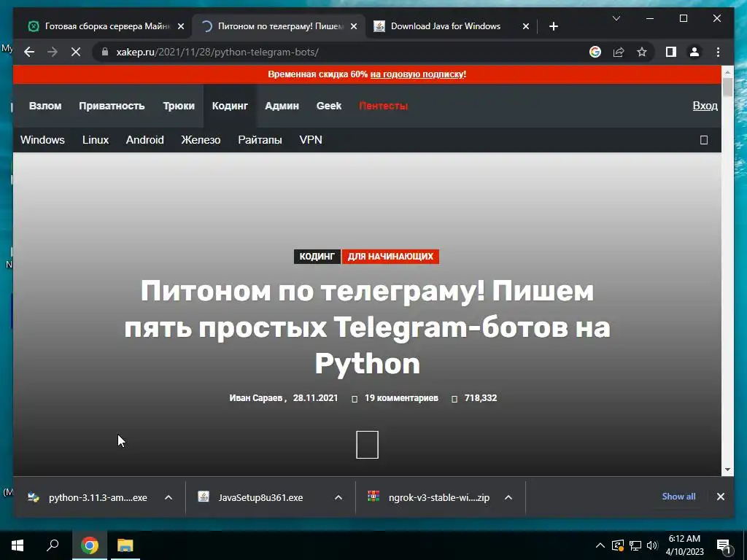The image size is (747, 560).
Task: Open the Android subcategory
Action: click(145, 140)
